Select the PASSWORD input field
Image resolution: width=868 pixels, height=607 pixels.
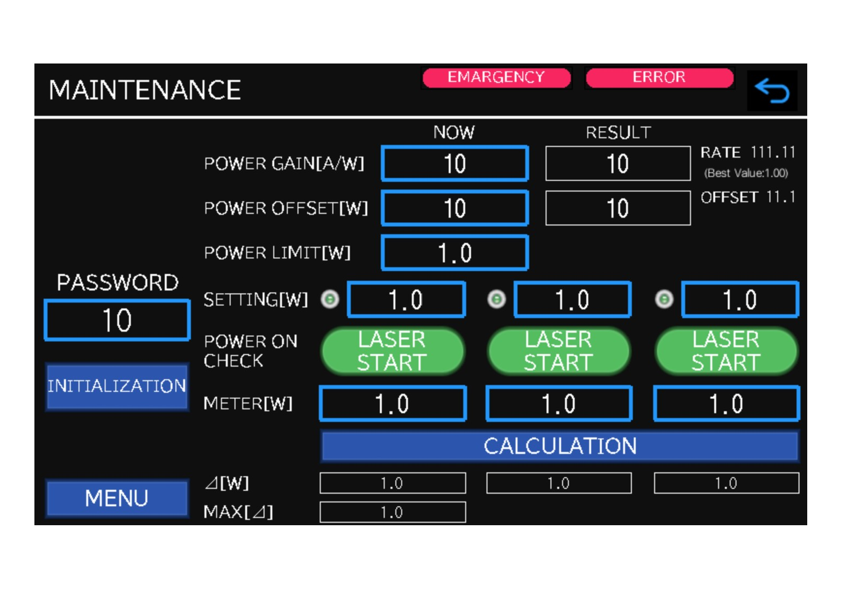pos(117,321)
